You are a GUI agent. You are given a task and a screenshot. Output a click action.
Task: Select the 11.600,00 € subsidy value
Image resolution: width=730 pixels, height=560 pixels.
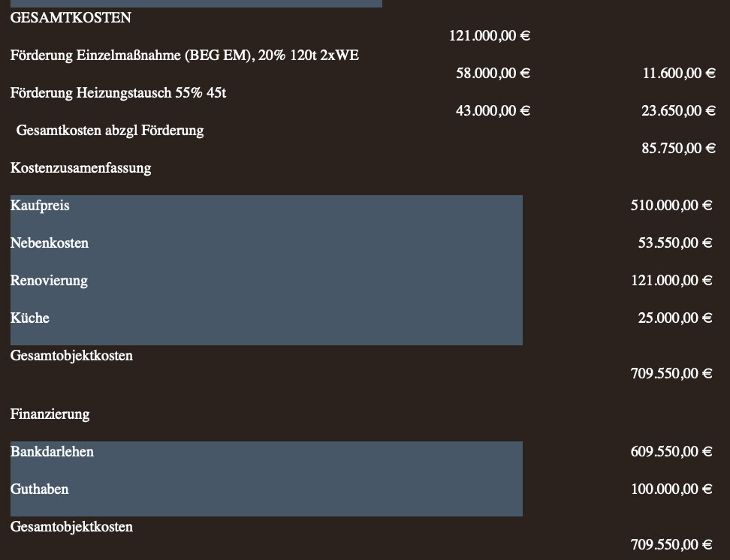click(x=678, y=73)
